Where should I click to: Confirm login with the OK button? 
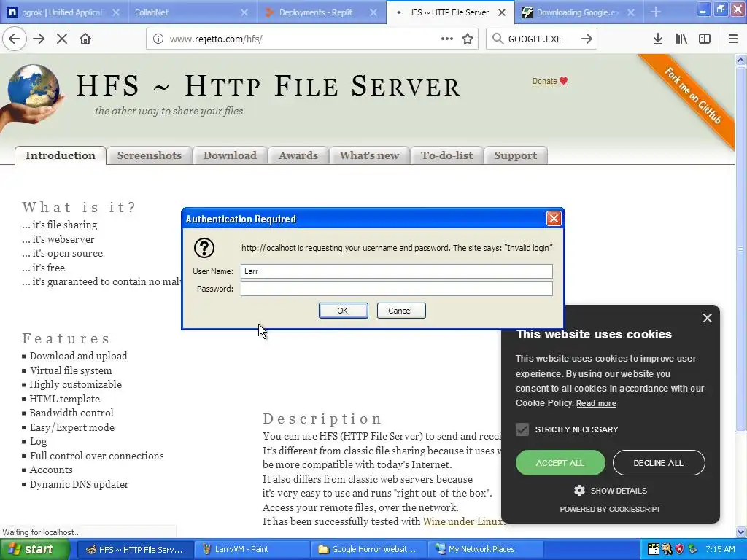coord(343,311)
